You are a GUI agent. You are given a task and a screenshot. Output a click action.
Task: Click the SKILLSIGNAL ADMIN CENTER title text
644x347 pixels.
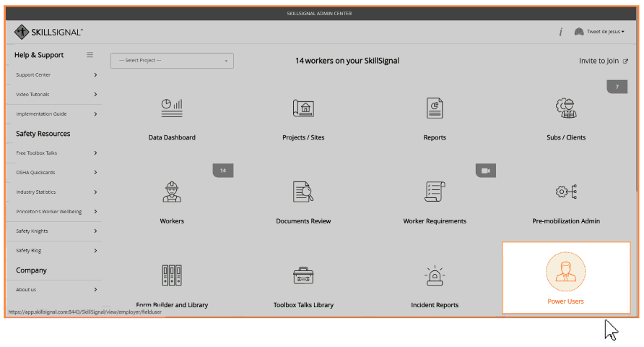pos(319,14)
